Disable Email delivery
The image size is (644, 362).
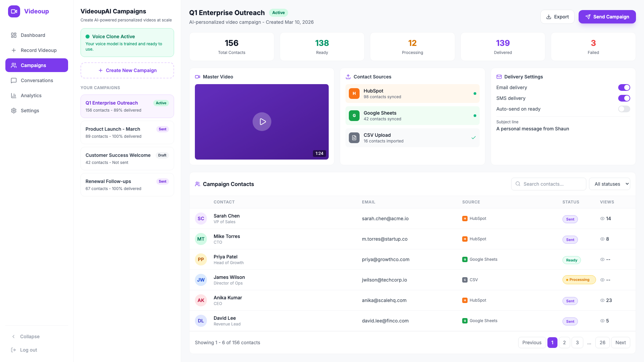[x=624, y=87]
